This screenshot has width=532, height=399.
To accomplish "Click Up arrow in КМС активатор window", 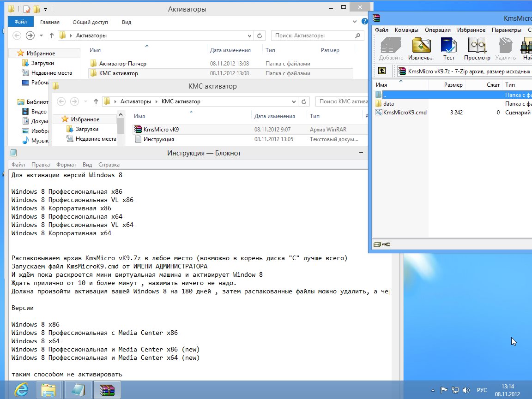I will point(96,101).
